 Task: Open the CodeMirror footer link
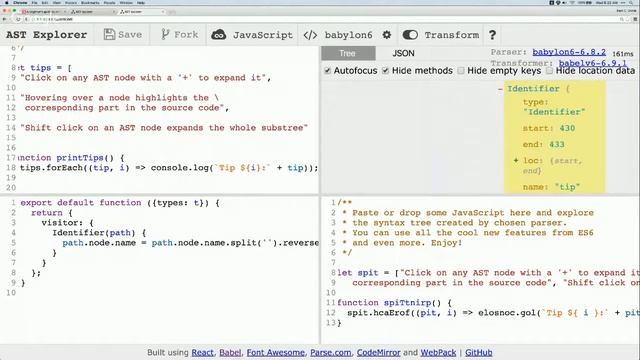pyautogui.click(x=378, y=352)
